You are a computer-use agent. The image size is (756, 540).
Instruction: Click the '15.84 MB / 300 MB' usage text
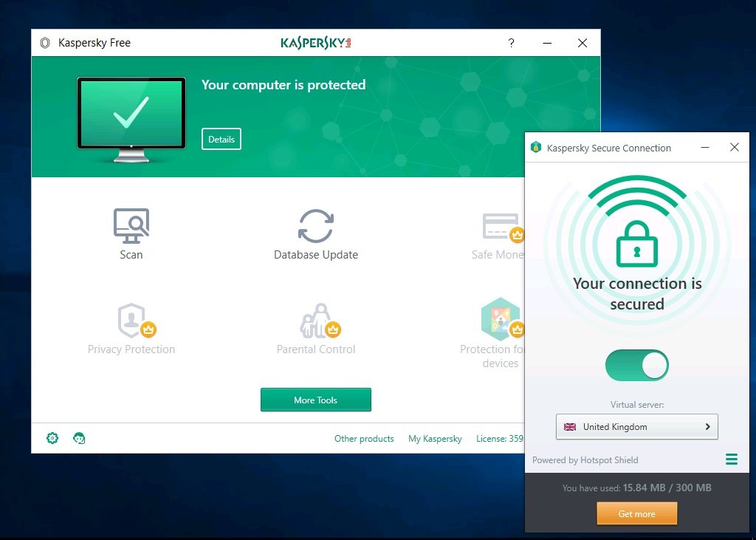[667, 488]
